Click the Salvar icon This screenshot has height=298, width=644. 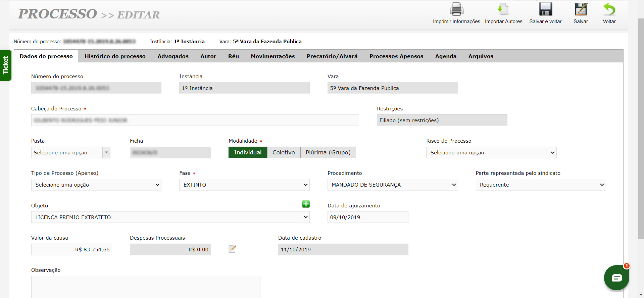coord(581,9)
